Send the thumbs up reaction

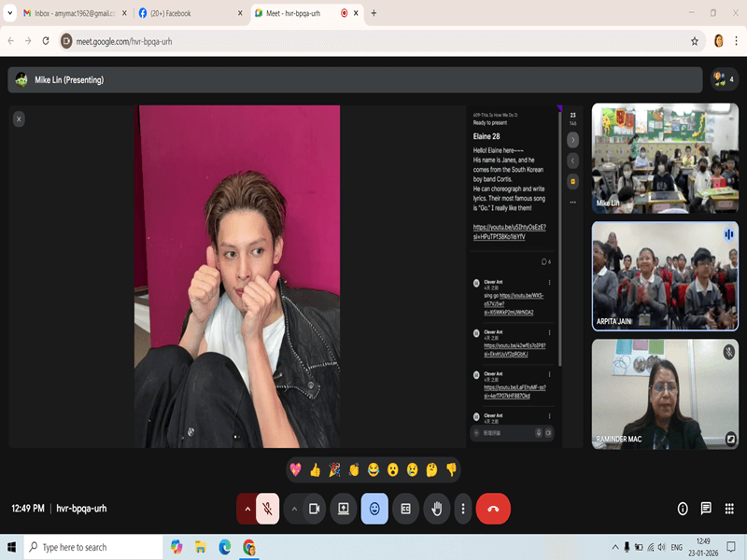(x=315, y=469)
